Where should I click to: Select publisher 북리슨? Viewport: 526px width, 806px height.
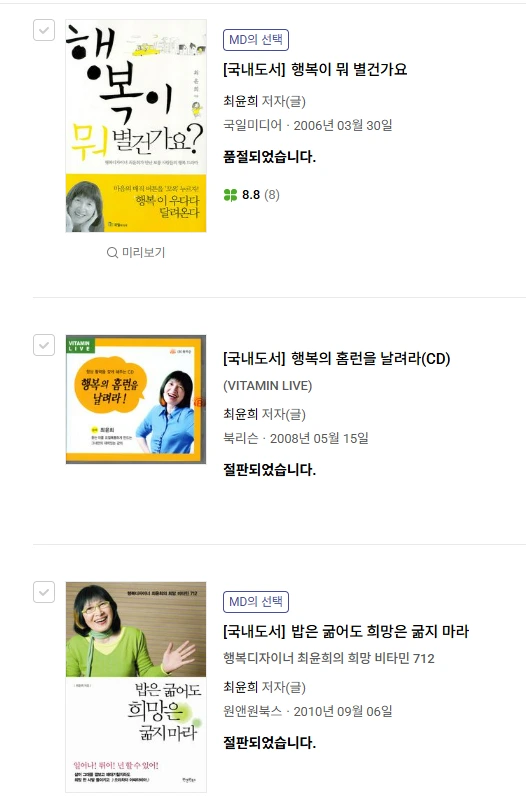coord(241,438)
